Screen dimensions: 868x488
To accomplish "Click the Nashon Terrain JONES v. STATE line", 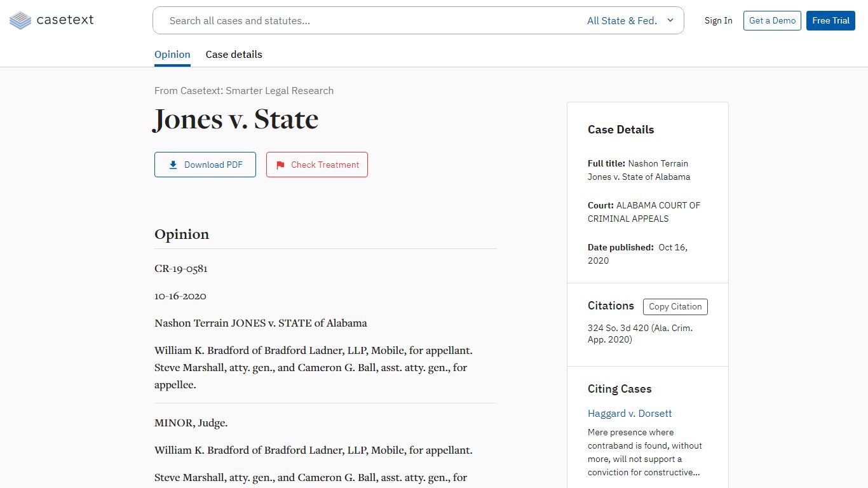I will 261,323.
